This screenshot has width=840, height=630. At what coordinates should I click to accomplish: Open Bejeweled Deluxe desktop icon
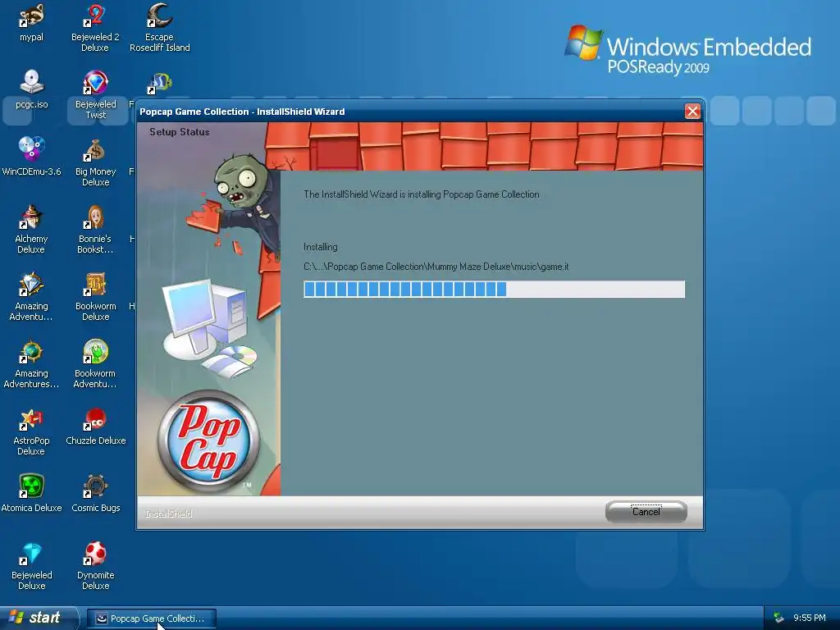(32, 566)
